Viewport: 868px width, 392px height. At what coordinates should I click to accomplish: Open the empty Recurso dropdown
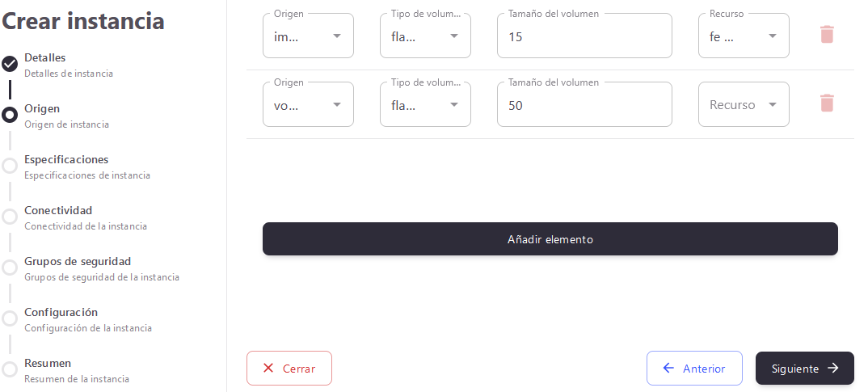744,104
